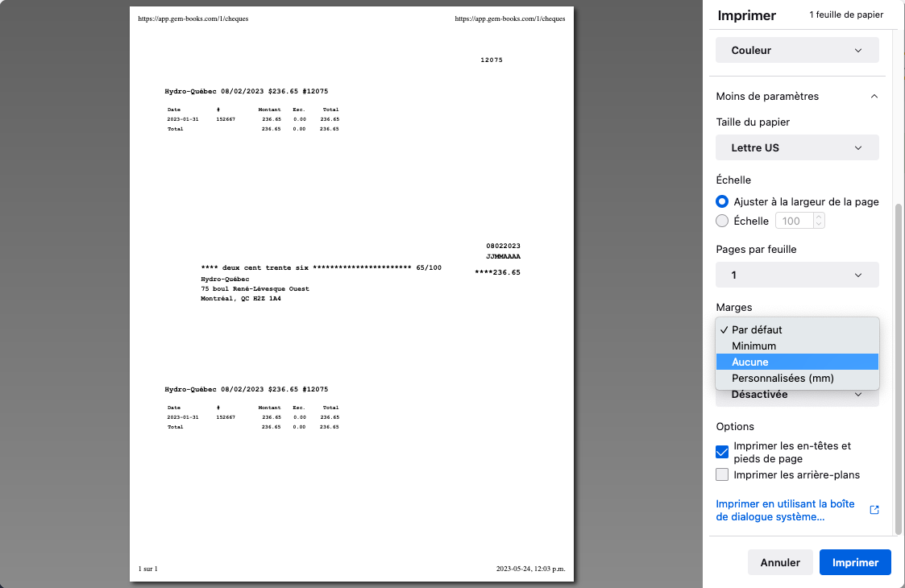The width and height of the screenshot is (905, 588).
Task: Enable Imprimer les arrière-plans checkbox
Action: click(x=722, y=474)
